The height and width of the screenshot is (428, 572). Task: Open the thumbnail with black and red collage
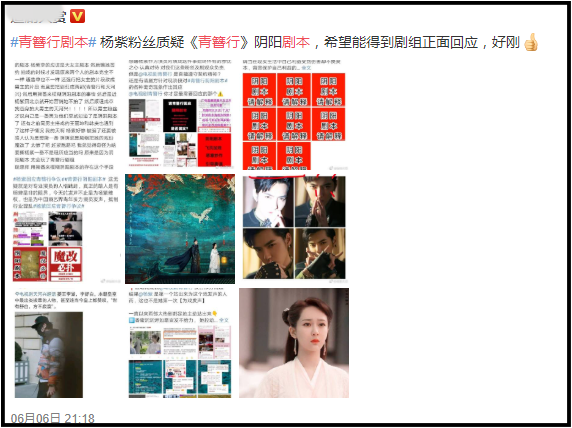180,115
